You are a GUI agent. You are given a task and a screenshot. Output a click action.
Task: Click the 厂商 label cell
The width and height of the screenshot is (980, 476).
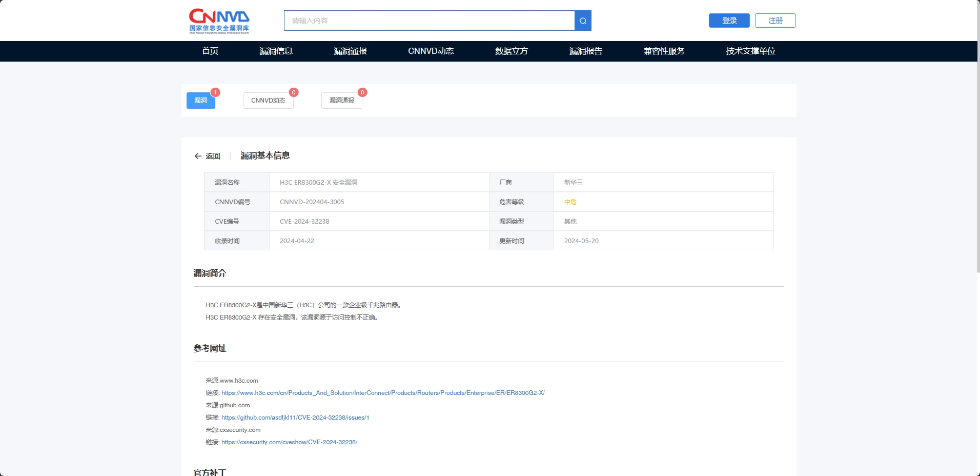(x=521, y=183)
